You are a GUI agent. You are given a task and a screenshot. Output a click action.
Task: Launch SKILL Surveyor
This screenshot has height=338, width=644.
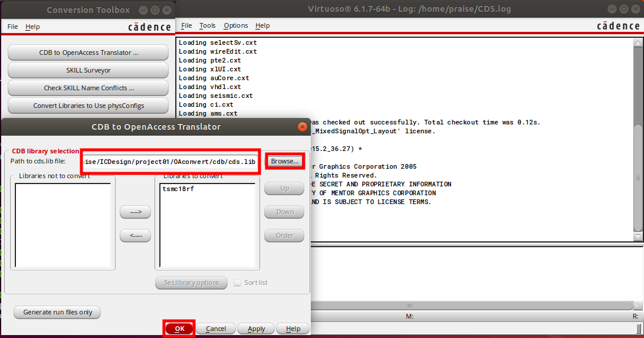(x=88, y=70)
